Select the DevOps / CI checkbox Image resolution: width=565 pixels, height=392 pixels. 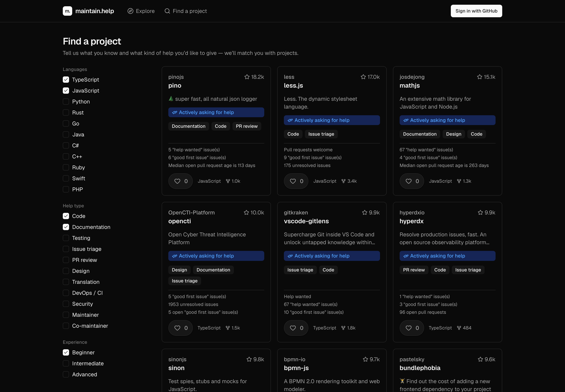pyautogui.click(x=66, y=293)
